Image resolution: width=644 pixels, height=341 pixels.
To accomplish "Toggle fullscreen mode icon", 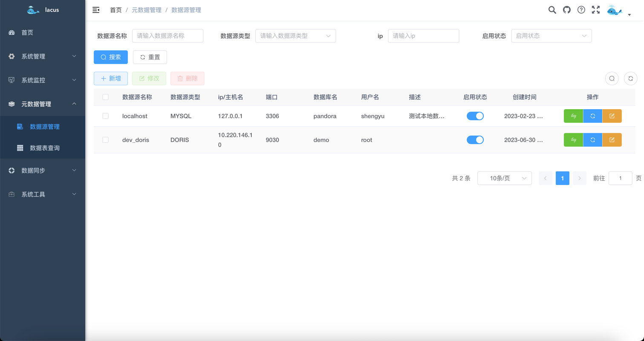I will [595, 10].
